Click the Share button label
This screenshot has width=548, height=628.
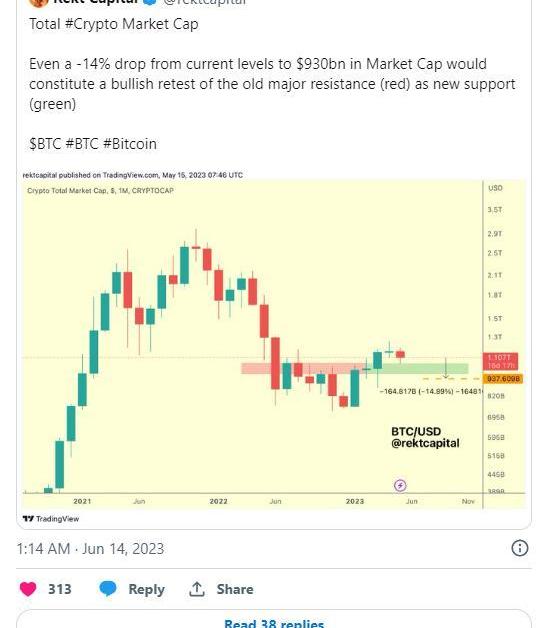(235, 589)
